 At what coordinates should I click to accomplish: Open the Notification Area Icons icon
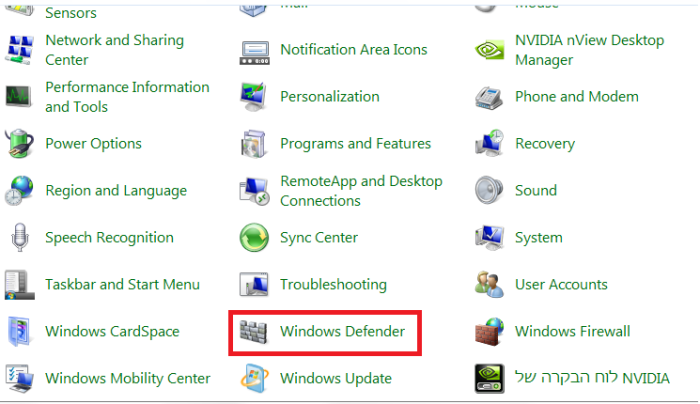(254, 52)
